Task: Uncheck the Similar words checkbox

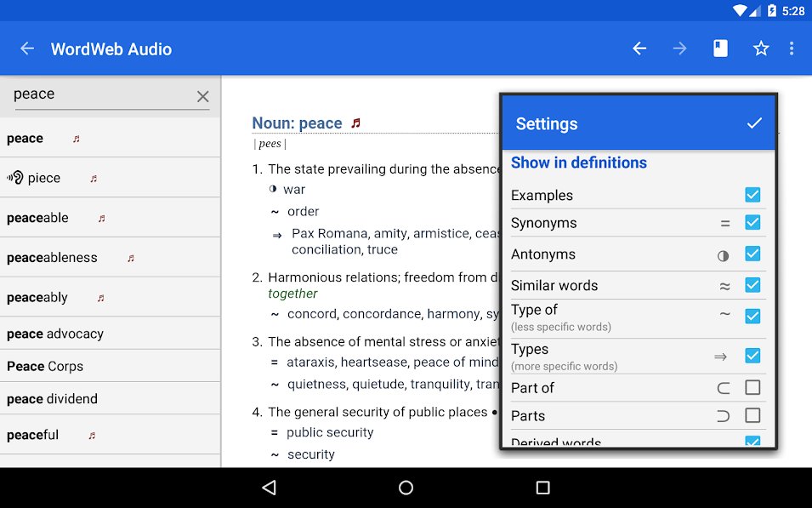Action: (752, 285)
